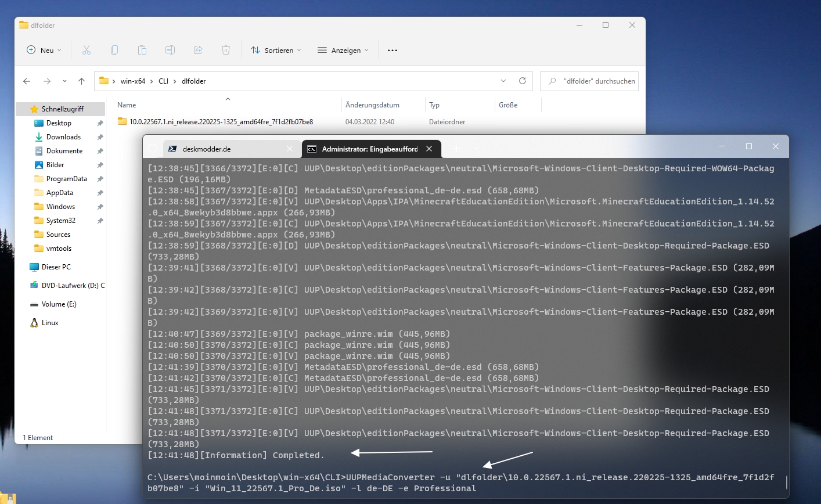Click the Share icon in Explorer toolbar
The image size is (821, 504).
click(198, 51)
